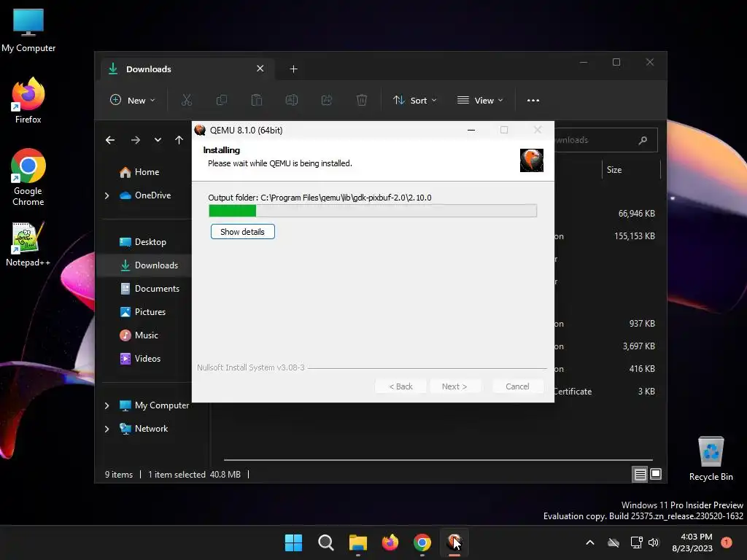747x560 pixels.
Task: Open the Recycle Bin on desktop
Action: pyautogui.click(x=711, y=459)
